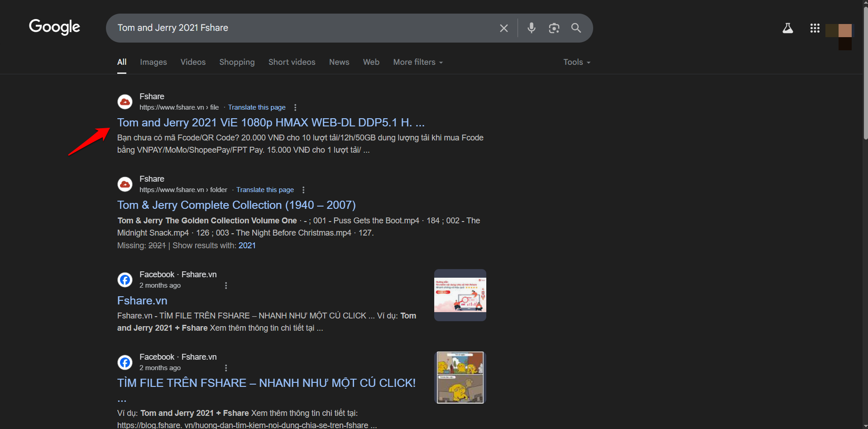Switch to the Images tab

pos(153,62)
